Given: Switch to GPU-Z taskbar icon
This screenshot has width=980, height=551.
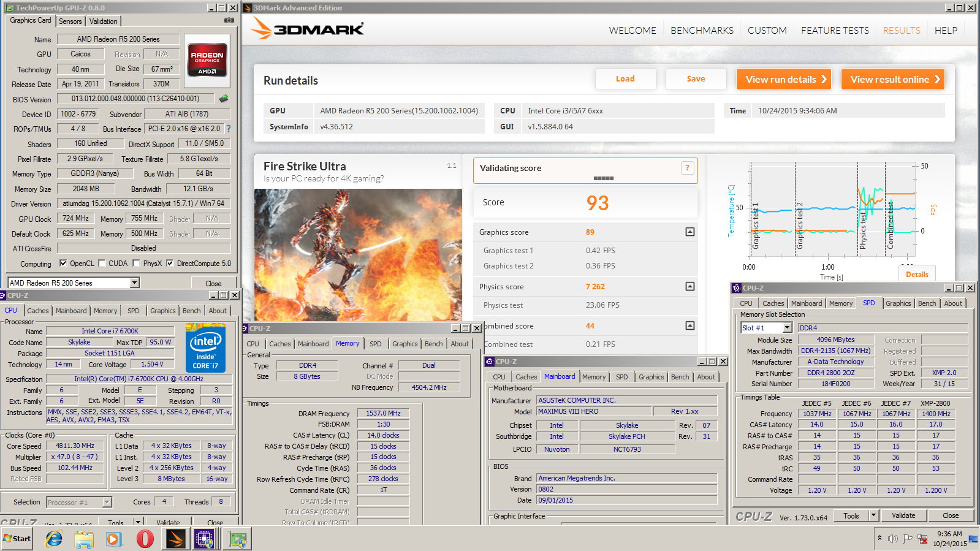Looking at the screenshot, I should pyautogui.click(x=238, y=539).
